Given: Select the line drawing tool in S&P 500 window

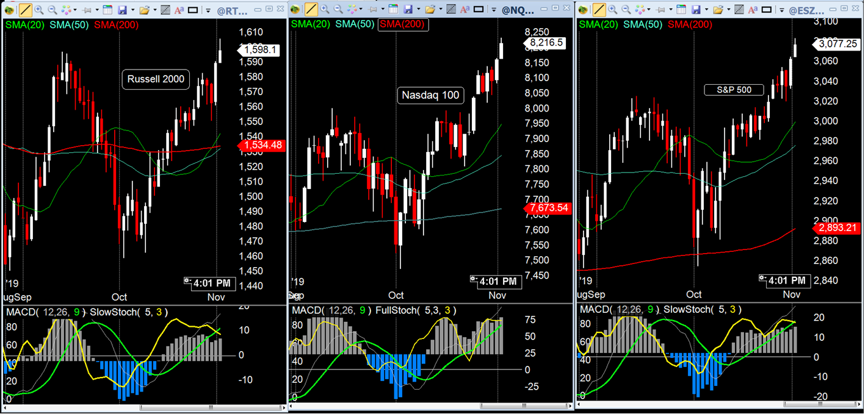Looking at the screenshot, I should pyautogui.click(x=599, y=10).
